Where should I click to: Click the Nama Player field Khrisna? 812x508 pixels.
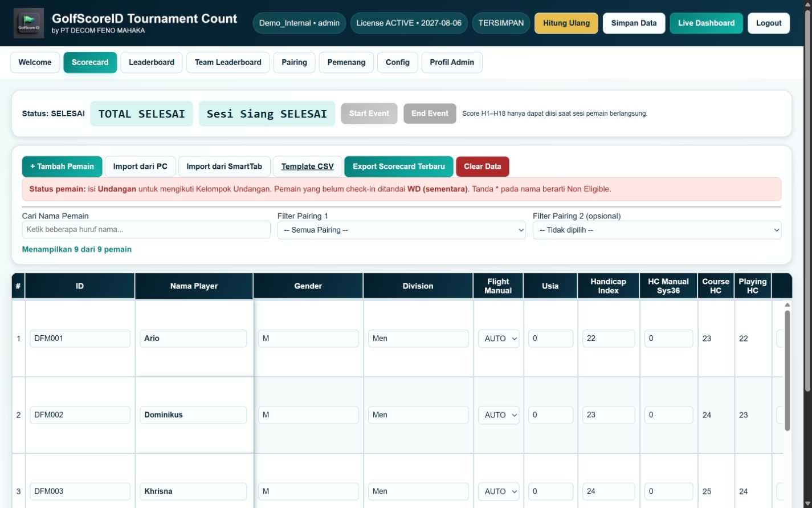[x=193, y=491]
